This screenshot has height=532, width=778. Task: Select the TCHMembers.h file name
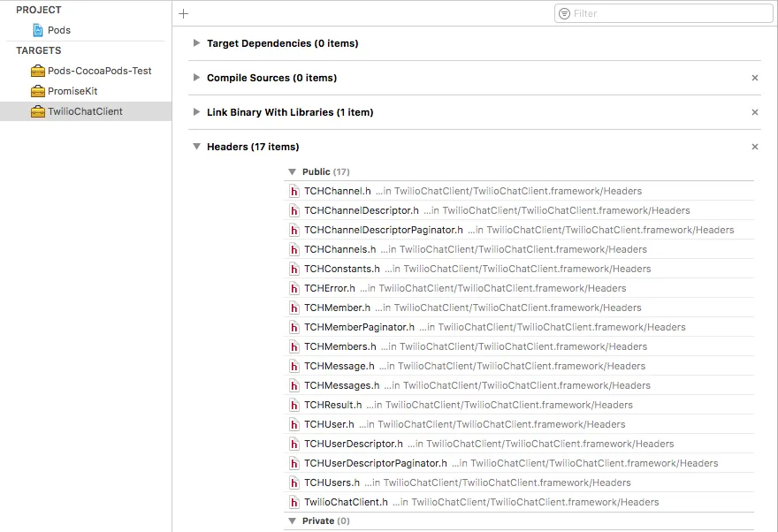click(x=339, y=346)
